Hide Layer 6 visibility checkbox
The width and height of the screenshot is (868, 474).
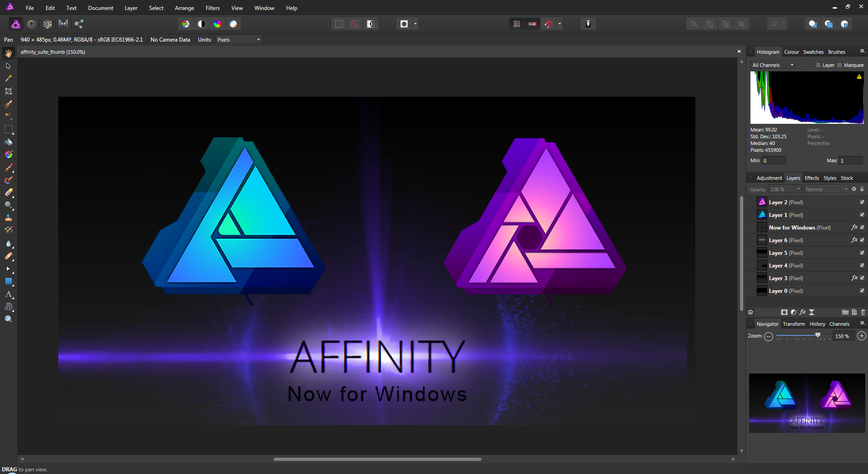(x=862, y=240)
